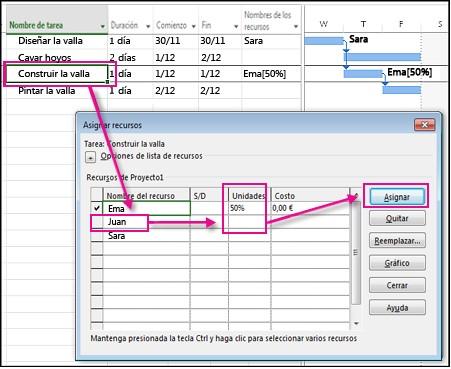The image size is (451, 369).
Task: Click the resource list scrollbar thumb
Action: pyautogui.click(x=356, y=252)
